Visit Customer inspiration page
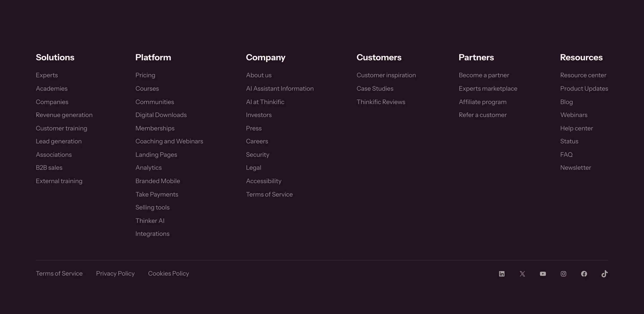 386,75
